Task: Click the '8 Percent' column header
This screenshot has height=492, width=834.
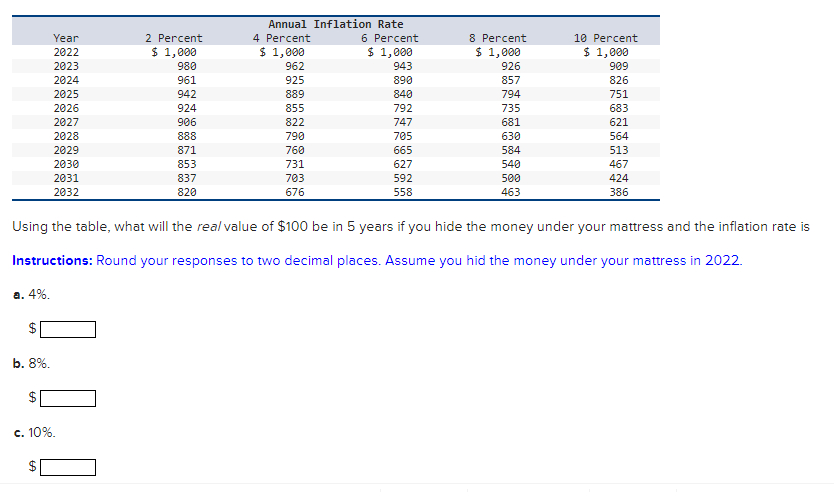Action: click(x=497, y=38)
